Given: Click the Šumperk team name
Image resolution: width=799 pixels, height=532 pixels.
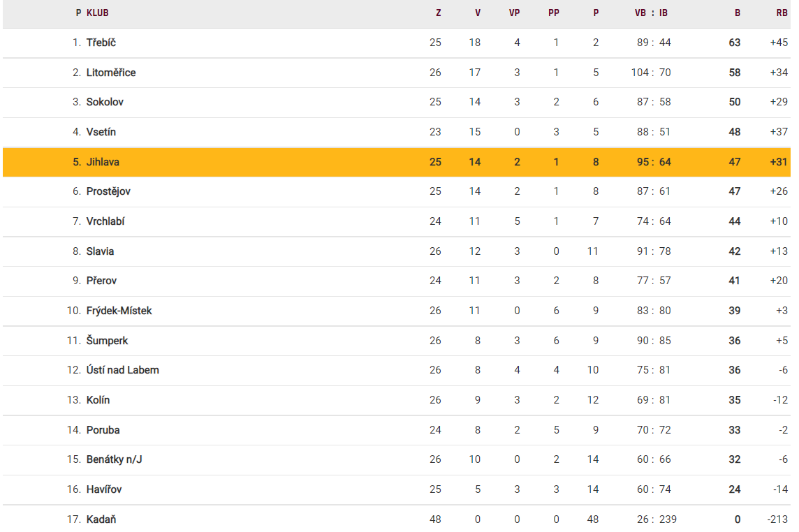Looking at the screenshot, I should 108,341.
